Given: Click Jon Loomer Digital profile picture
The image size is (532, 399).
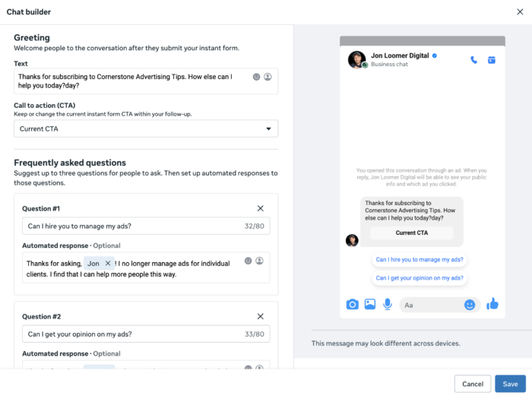Looking at the screenshot, I should [x=357, y=60].
